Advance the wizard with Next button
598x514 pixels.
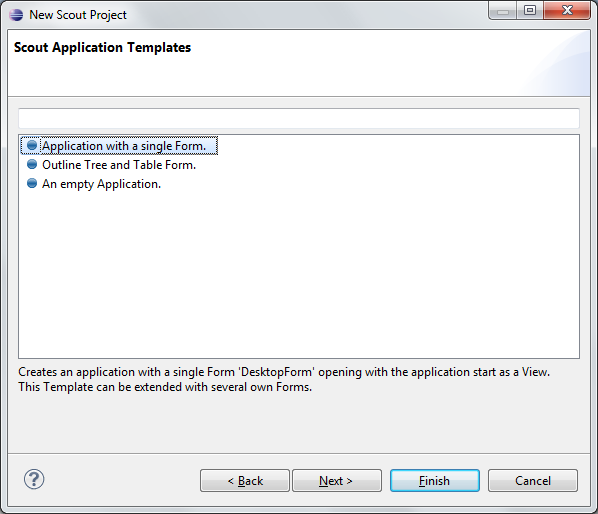point(337,480)
